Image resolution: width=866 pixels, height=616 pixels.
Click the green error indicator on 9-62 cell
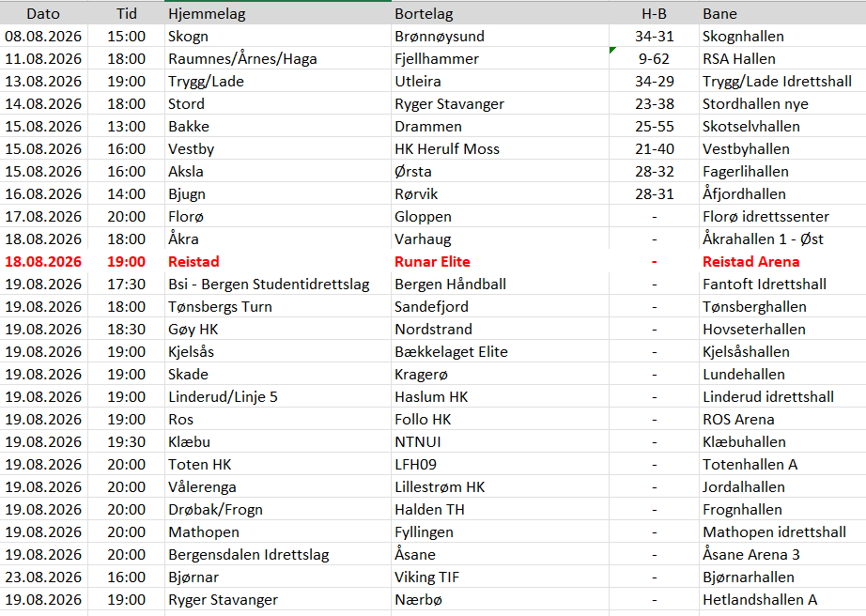click(x=612, y=50)
